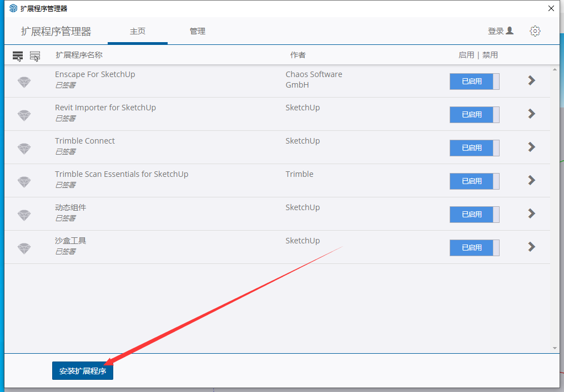Expand details chevron for 动态组件
This screenshot has height=392, width=564.
click(x=532, y=213)
